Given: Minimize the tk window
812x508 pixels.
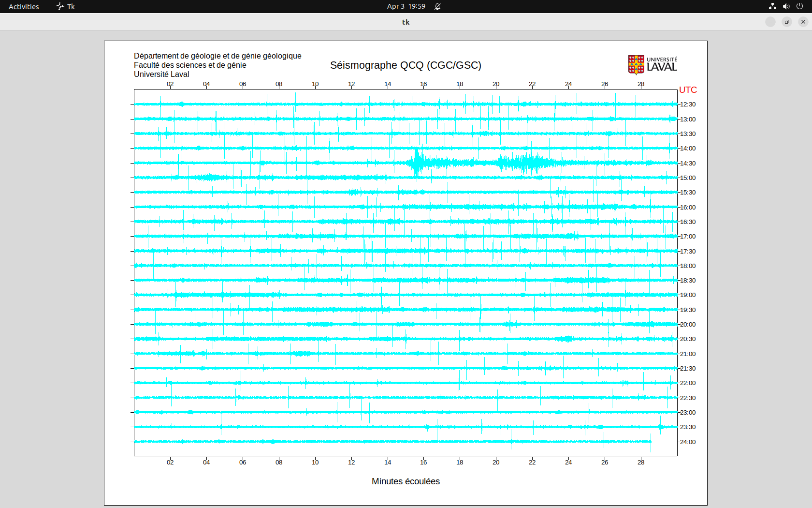Looking at the screenshot, I should click(770, 22).
